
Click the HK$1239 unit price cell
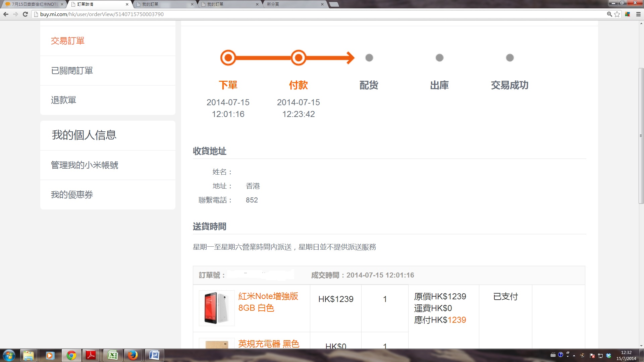(336, 299)
